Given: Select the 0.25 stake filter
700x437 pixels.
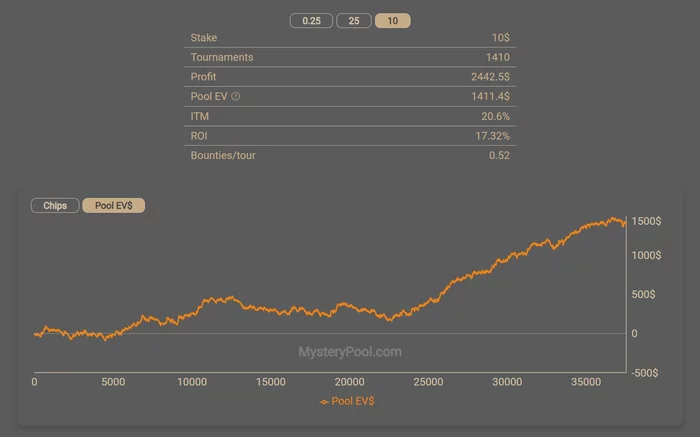Looking at the screenshot, I should coord(311,21).
